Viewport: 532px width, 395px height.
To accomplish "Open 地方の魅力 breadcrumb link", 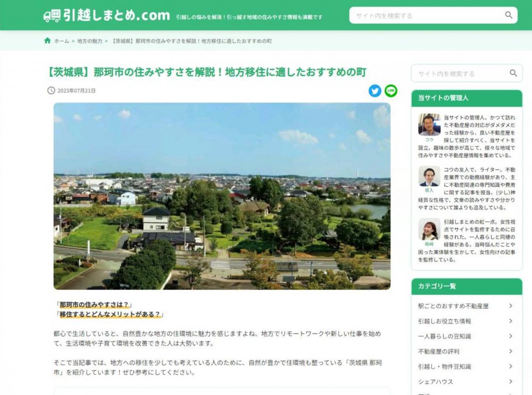I will (x=89, y=41).
